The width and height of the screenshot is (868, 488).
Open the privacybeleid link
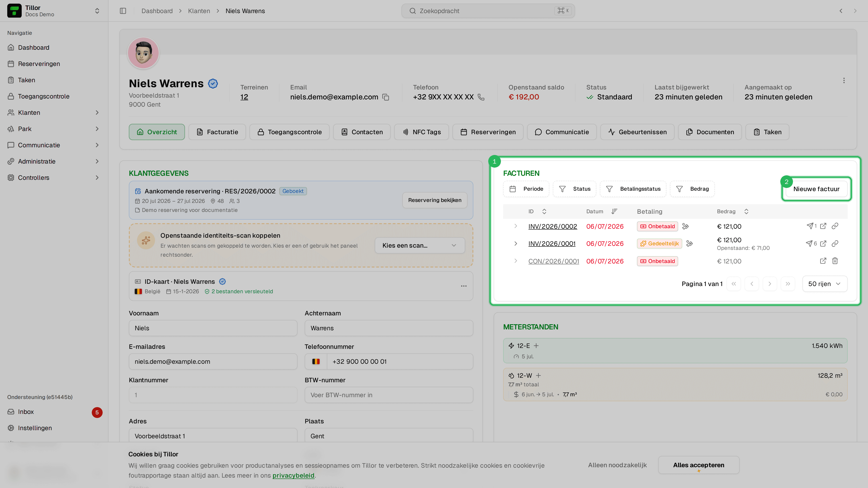[x=293, y=476]
